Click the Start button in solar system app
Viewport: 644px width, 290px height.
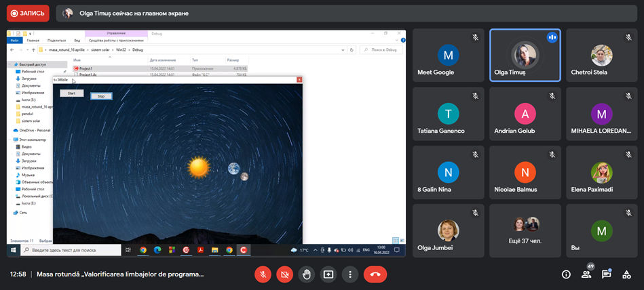(71, 93)
